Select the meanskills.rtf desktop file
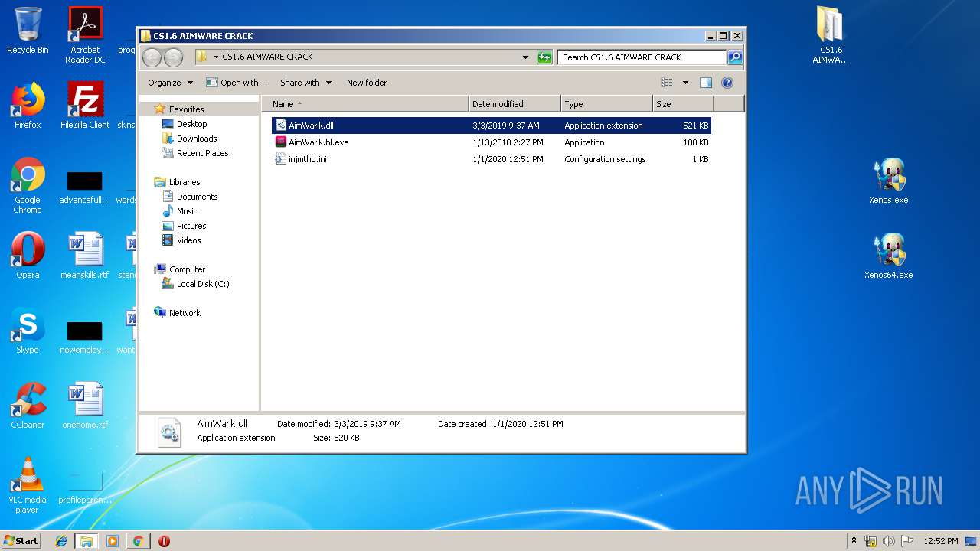 coord(85,256)
